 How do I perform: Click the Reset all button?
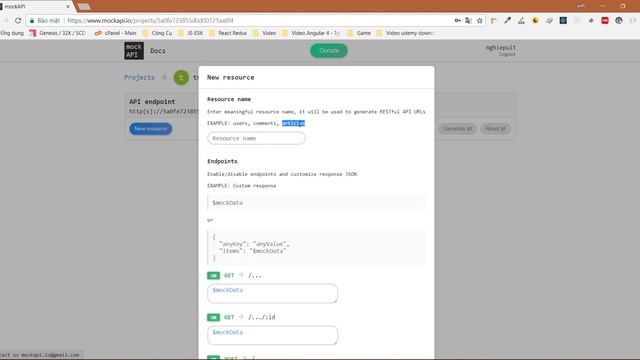tap(496, 129)
